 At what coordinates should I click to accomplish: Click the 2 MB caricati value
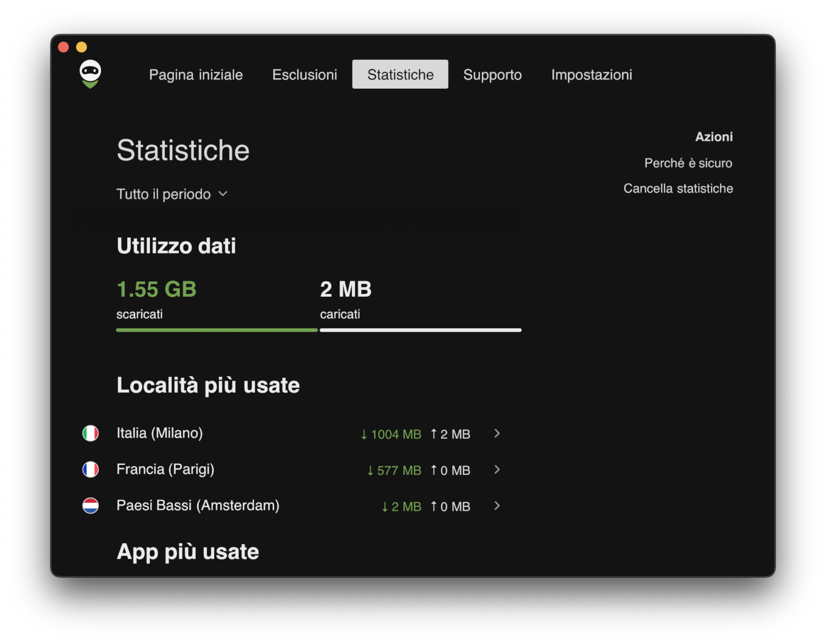[346, 289]
